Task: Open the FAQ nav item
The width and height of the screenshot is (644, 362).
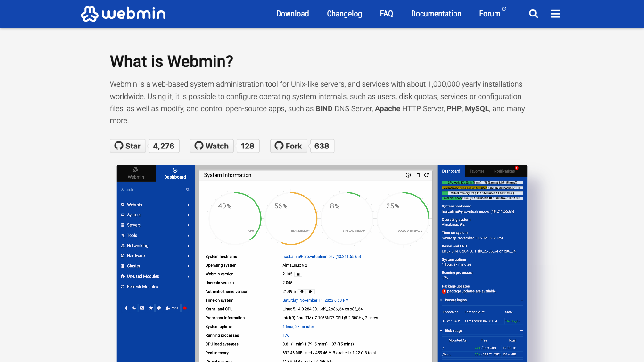Action: (387, 14)
